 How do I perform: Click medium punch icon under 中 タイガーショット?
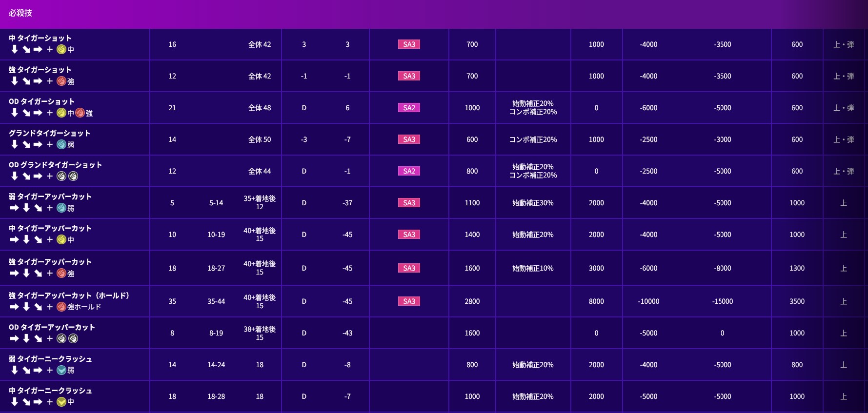61,49
